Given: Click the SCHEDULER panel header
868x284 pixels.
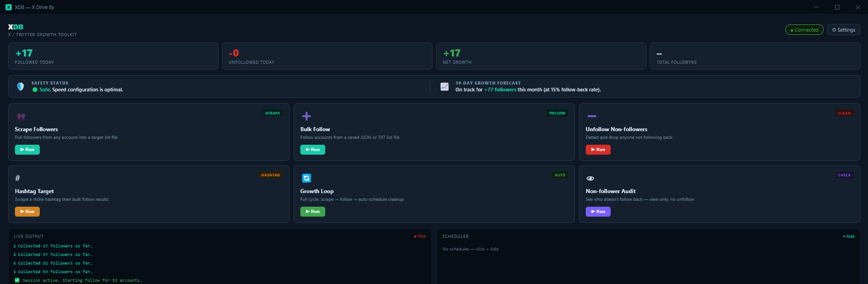Looking at the screenshot, I should (x=455, y=237).
